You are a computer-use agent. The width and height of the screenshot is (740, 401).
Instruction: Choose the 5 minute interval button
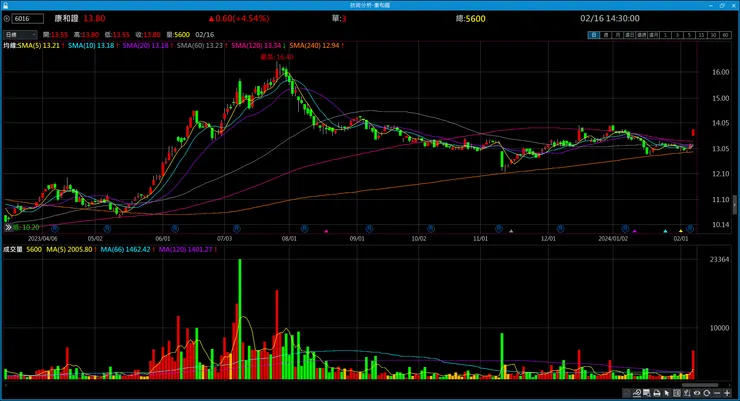[x=689, y=35]
